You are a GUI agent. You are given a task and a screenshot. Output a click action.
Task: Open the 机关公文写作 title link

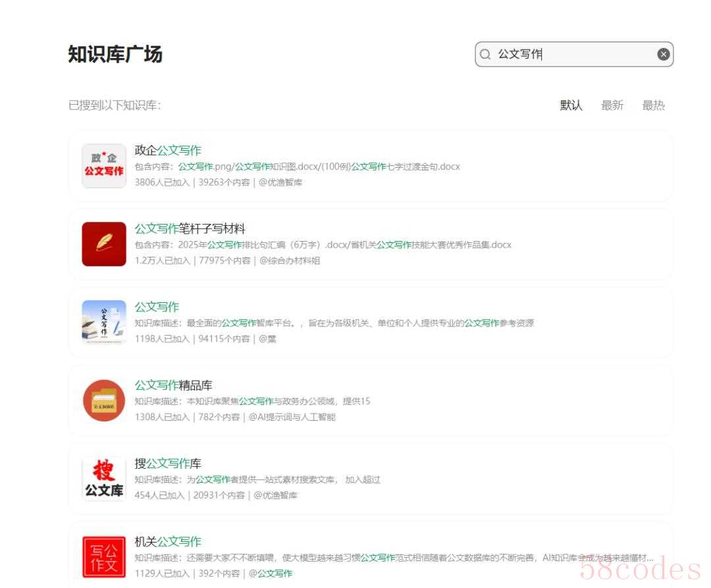click(168, 541)
